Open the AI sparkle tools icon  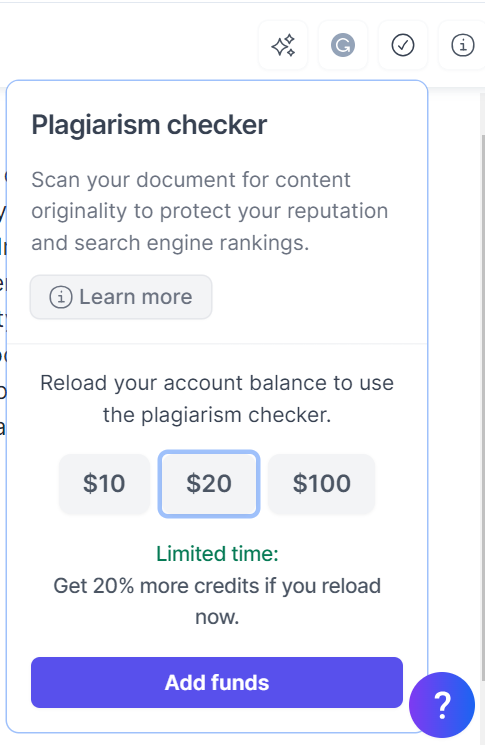point(283,46)
